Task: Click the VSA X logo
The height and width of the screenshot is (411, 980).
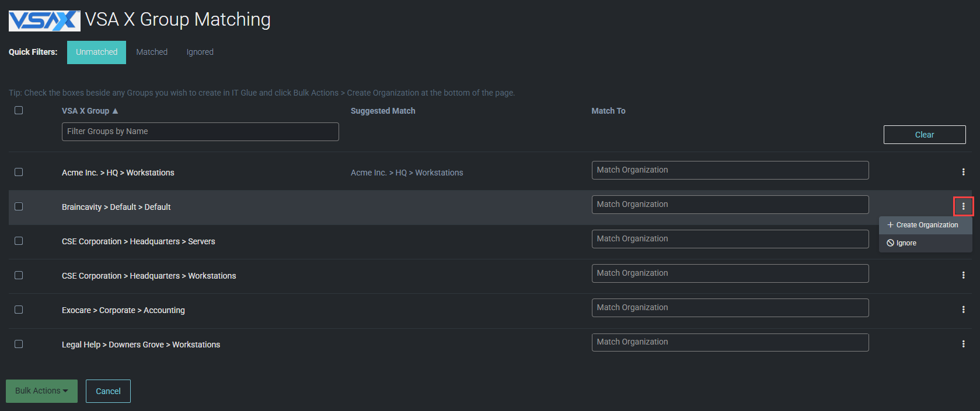Action: [x=44, y=20]
